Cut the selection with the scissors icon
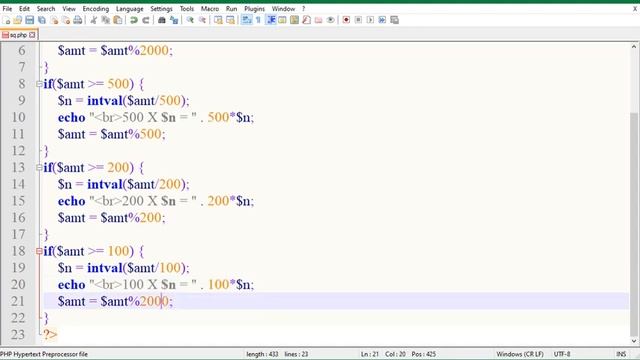640x360 pixels. point(93,20)
